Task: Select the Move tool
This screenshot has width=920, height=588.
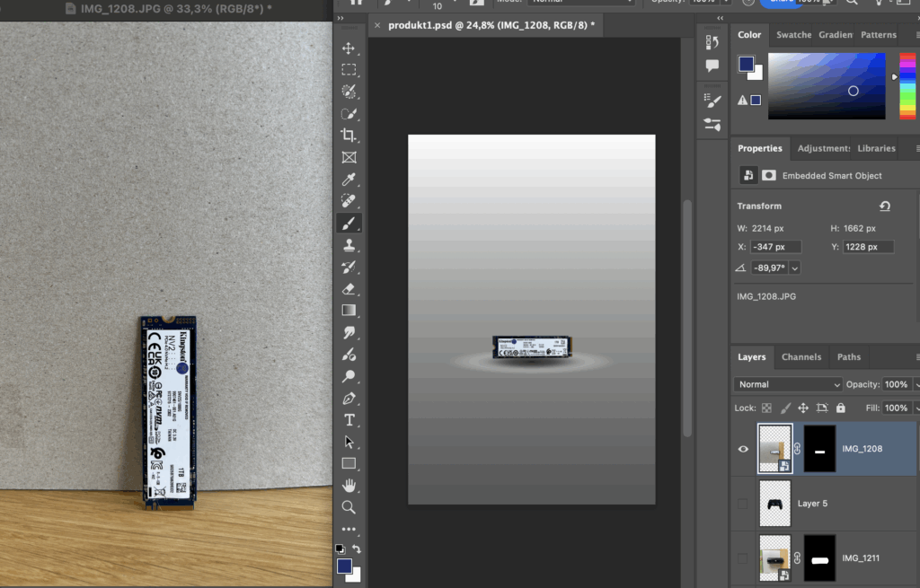Action: tap(349, 48)
